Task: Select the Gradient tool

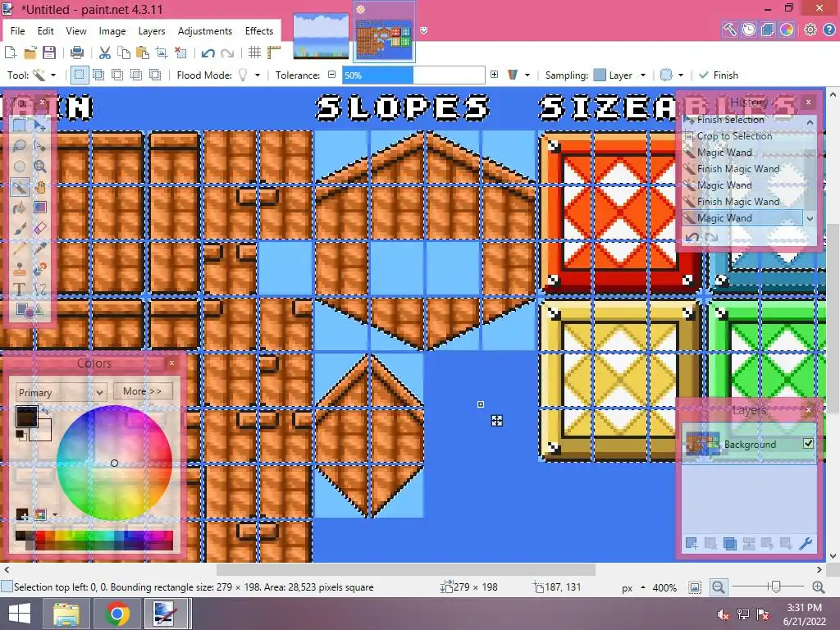Action: (x=40, y=208)
